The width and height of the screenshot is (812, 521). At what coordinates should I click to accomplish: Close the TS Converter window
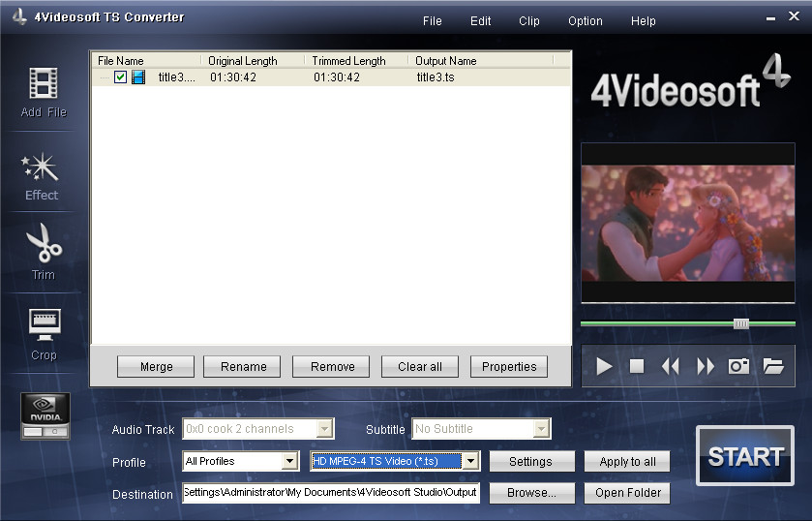[x=794, y=16]
